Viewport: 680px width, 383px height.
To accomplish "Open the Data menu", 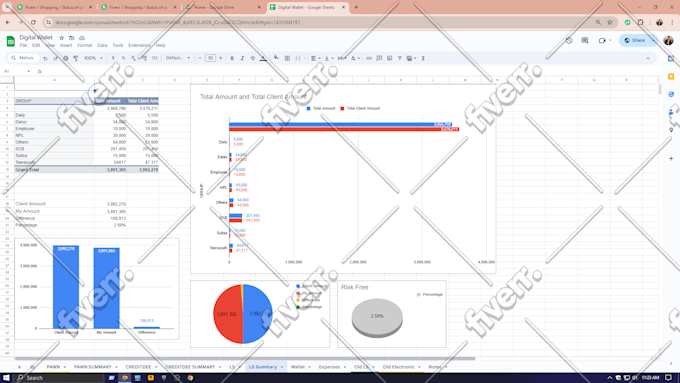I will pos(102,45).
